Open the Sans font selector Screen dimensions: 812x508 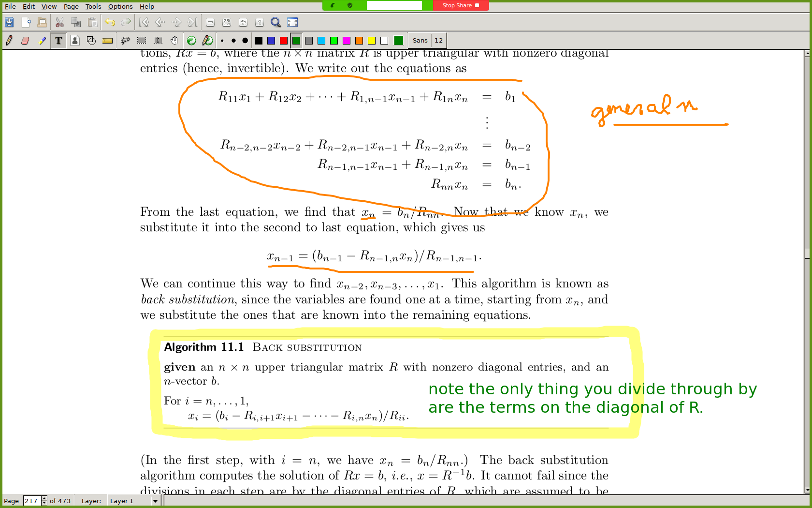(x=420, y=41)
